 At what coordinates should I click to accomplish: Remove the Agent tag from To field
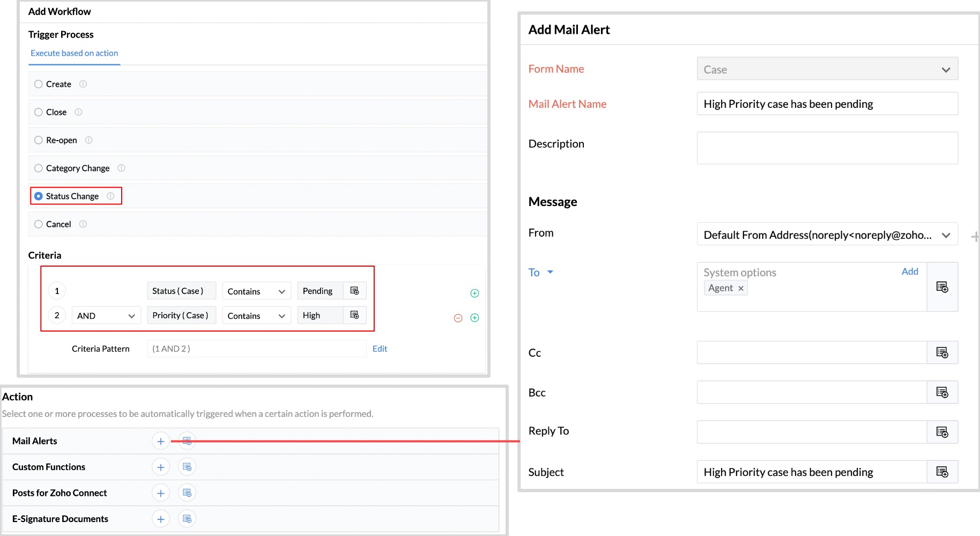click(x=741, y=289)
